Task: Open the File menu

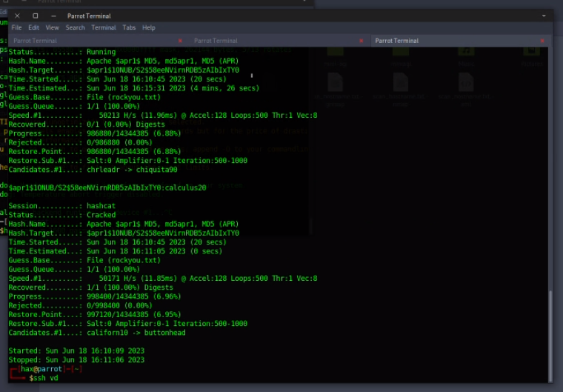Action: tap(16, 27)
